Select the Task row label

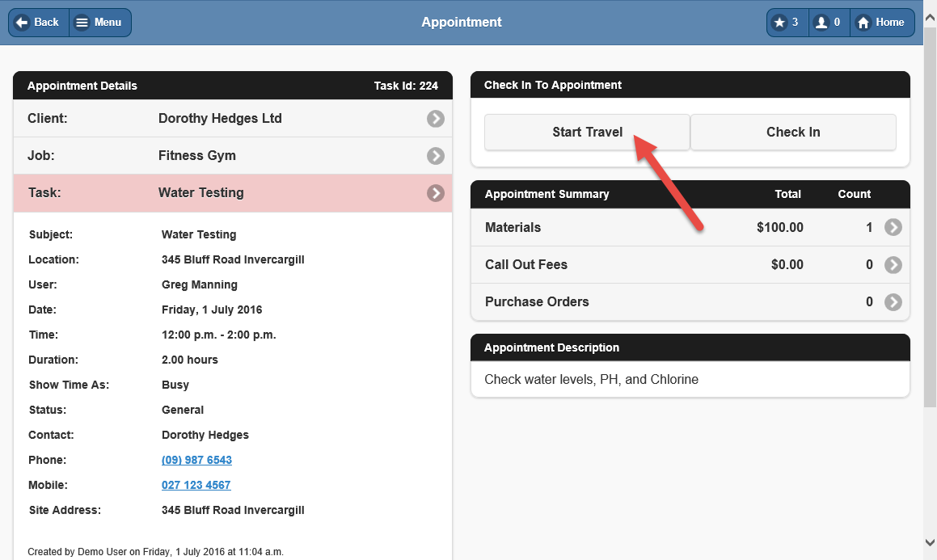coord(44,192)
